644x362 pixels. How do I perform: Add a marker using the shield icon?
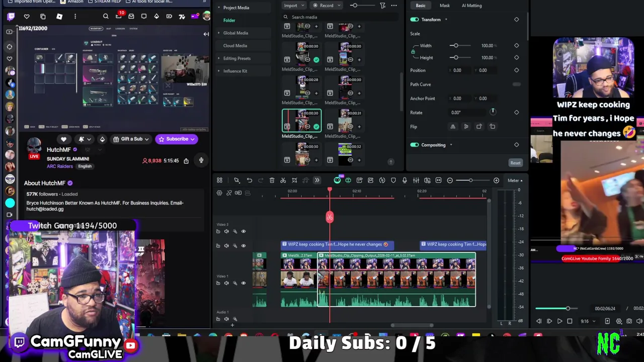pos(393,180)
